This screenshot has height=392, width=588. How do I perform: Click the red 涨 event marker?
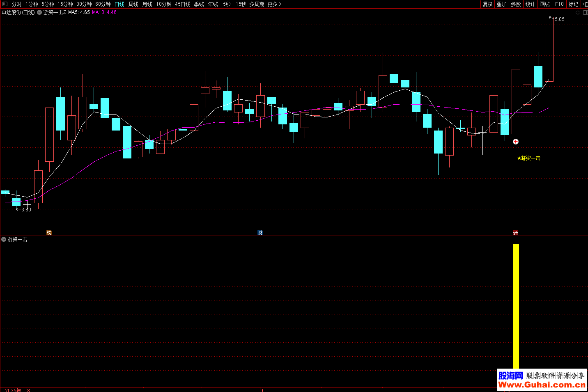[515, 233]
